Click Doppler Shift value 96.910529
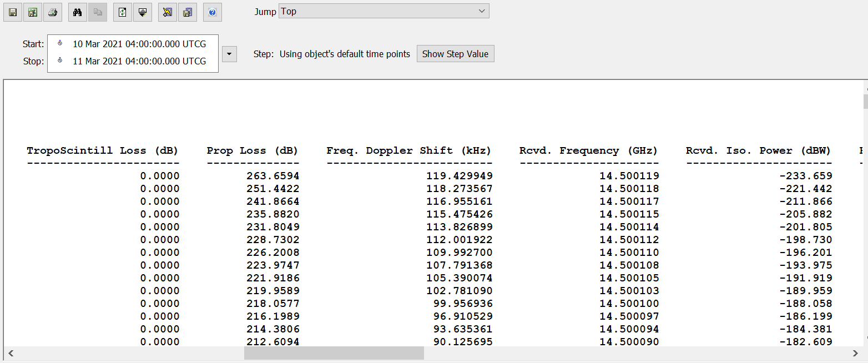 [x=462, y=316]
